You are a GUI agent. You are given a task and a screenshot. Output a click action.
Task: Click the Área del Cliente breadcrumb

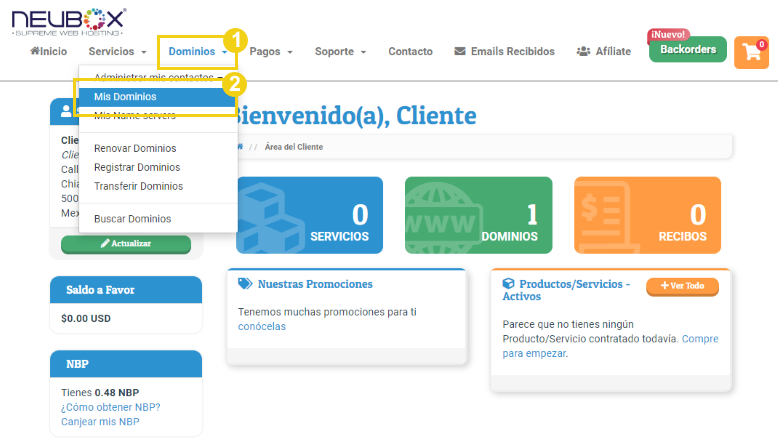(294, 147)
